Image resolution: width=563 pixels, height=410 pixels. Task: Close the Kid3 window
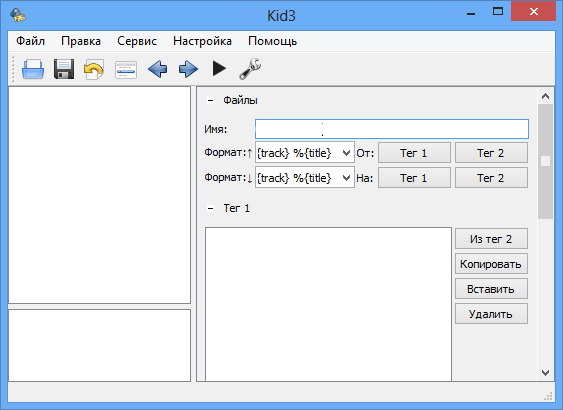[534, 12]
